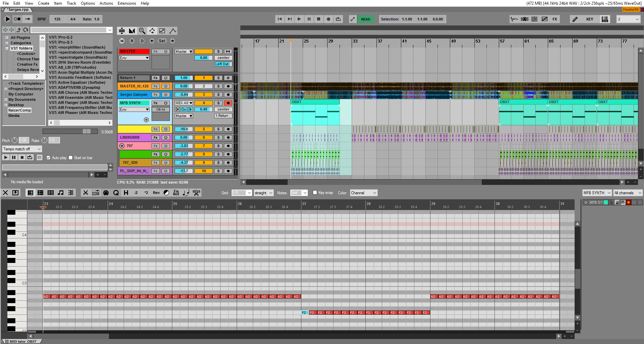644x344 pixels.
Task: Click the halve grid ':2' button
Action: coord(136,193)
